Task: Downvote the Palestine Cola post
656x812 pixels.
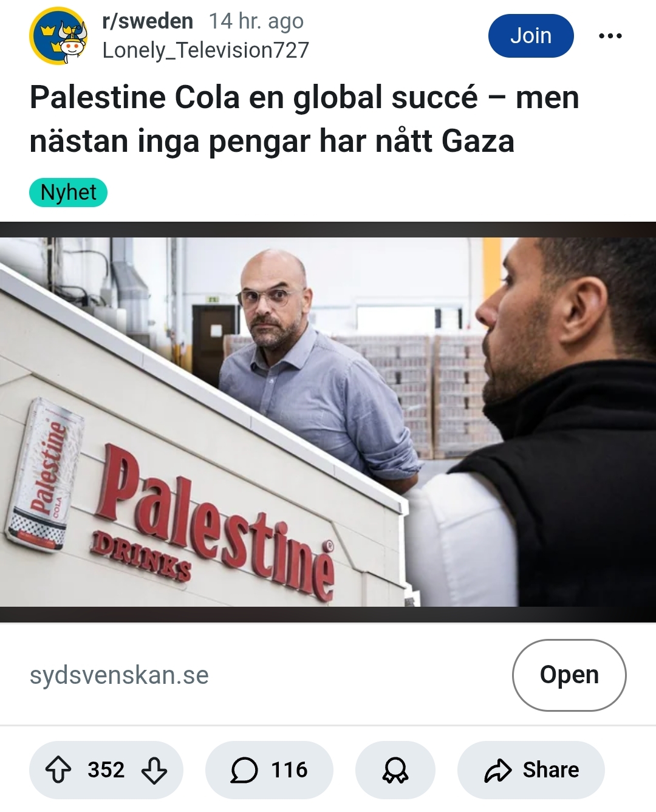Action: pos(154,770)
